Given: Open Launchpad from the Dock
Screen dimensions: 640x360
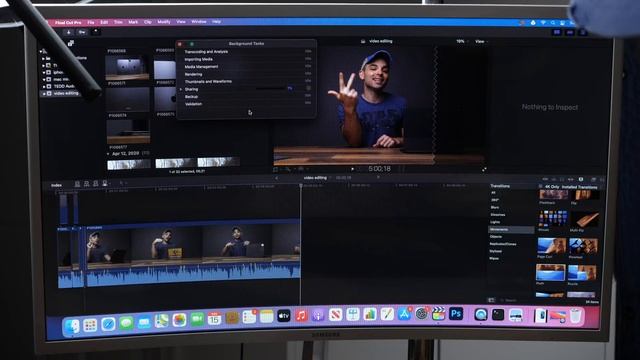Looking at the screenshot, I should 90,325.
